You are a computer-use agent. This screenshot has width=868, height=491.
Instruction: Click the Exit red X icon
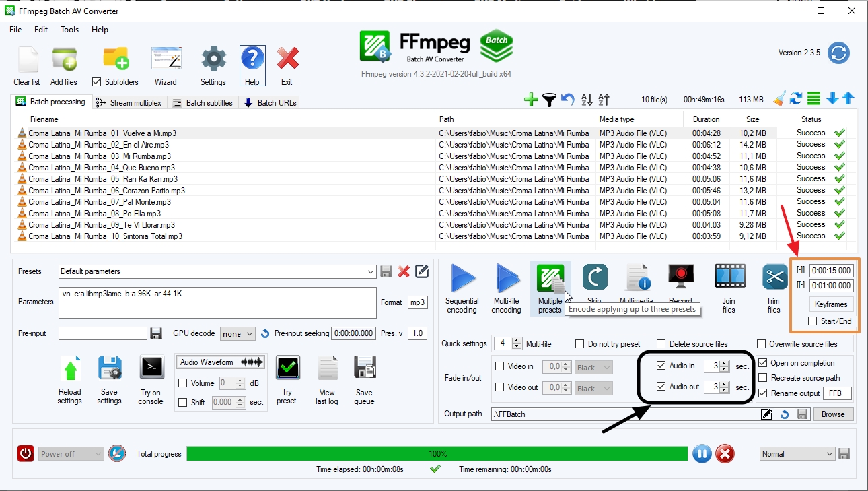287,59
